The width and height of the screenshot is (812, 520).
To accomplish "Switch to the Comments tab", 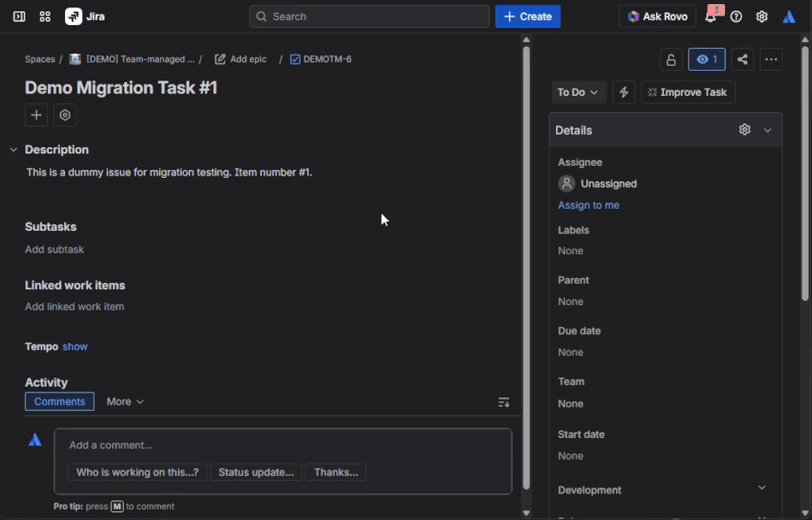I will [59, 401].
